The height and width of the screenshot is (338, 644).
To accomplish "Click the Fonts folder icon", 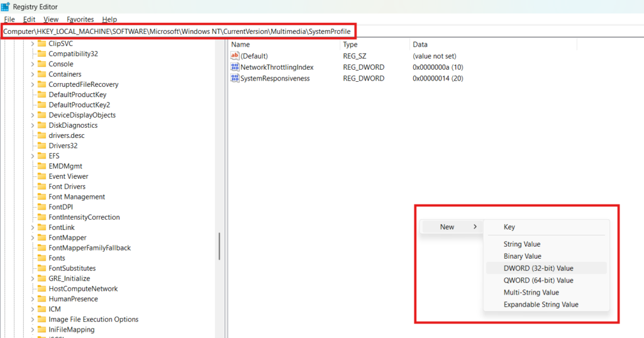I will pyautogui.click(x=42, y=258).
